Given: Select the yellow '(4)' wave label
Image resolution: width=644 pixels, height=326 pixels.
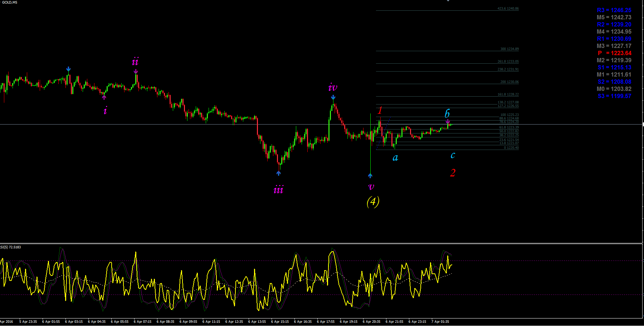Looking at the screenshot, I should tap(373, 201).
